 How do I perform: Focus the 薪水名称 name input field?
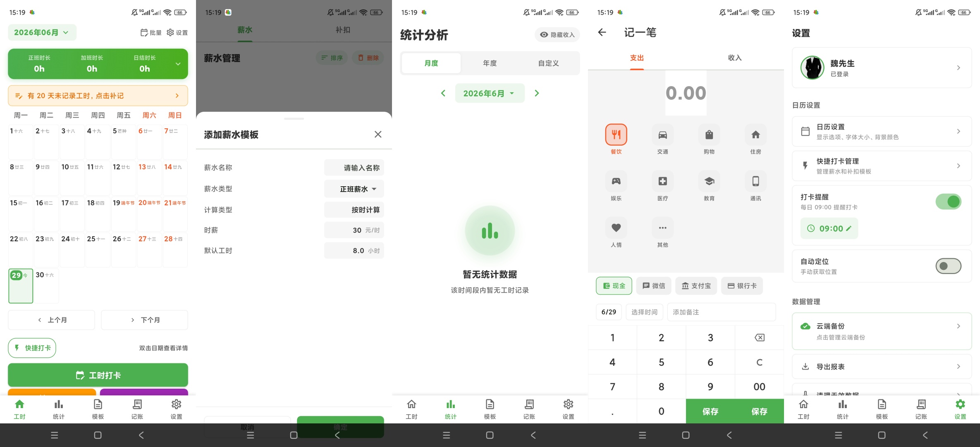[354, 168]
